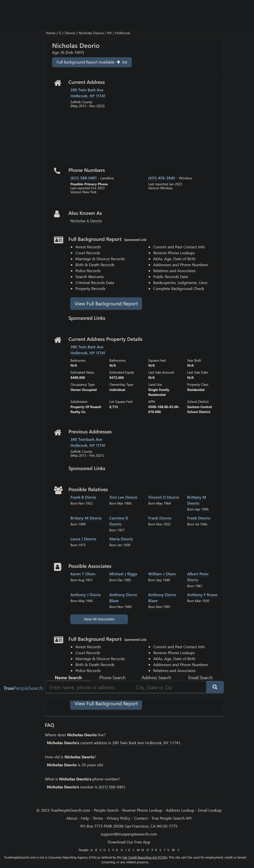Click the City, State or Zip field
The width and height of the screenshot is (254, 868).
[169, 687]
